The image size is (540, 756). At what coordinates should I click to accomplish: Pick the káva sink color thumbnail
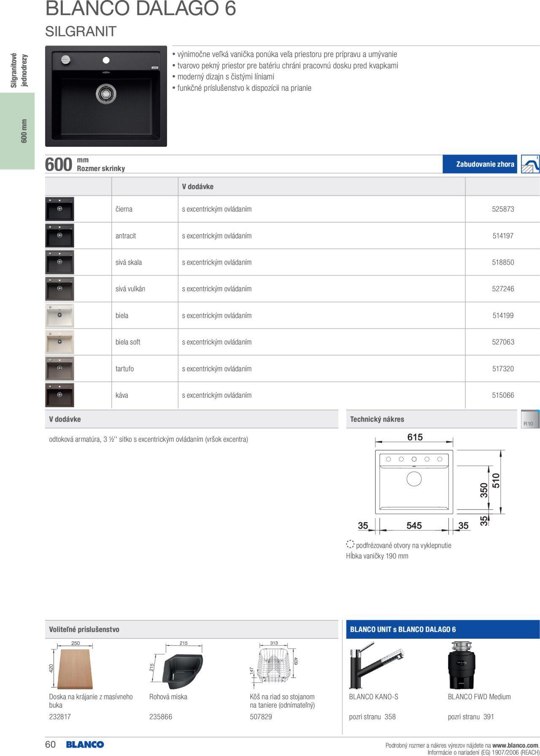(59, 395)
